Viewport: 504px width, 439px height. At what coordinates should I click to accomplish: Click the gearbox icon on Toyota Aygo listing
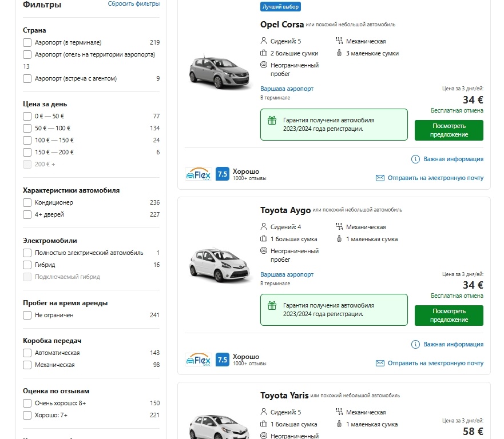pyautogui.click(x=339, y=226)
